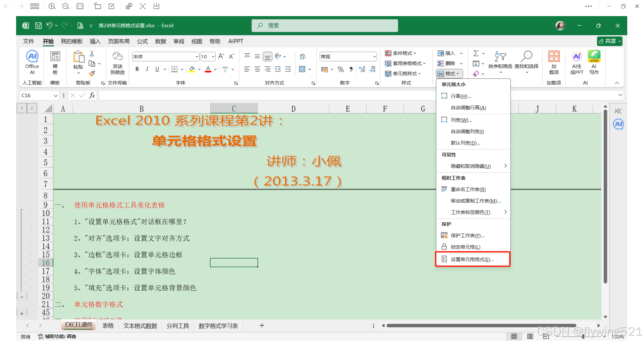Click the 删除 delete cells button
The width and height of the screenshot is (644, 342).
(446, 63)
